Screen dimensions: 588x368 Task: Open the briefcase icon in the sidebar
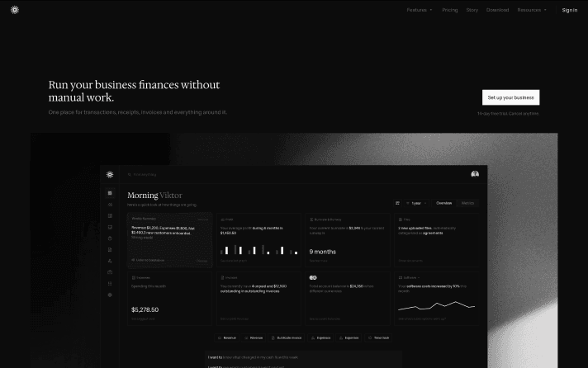[x=110, y=272]
